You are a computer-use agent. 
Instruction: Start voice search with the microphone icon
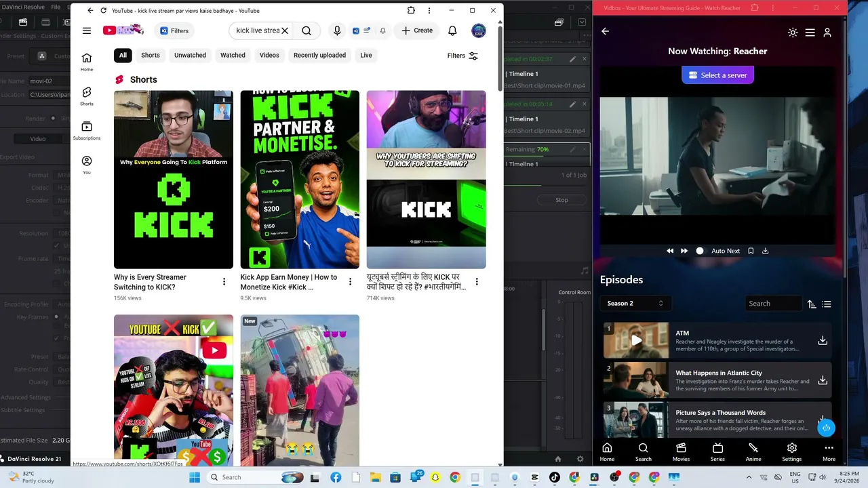click(x=337, y=30)
